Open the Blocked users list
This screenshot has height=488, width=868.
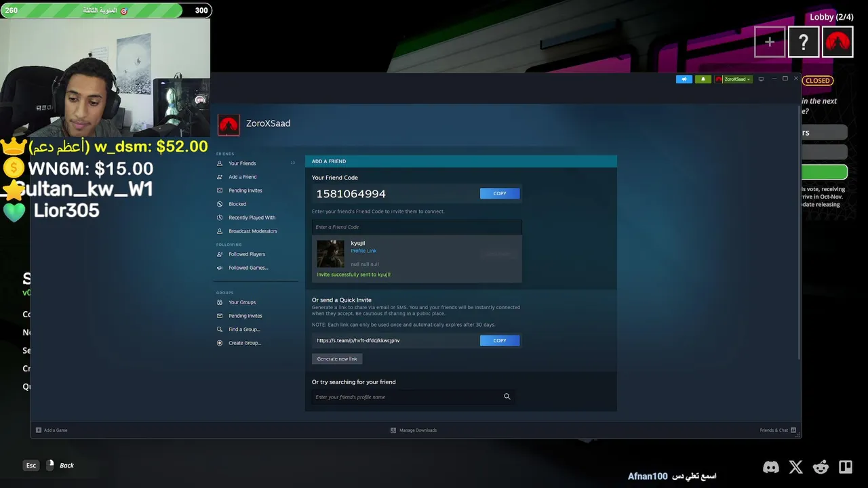[x=237, y=204]
